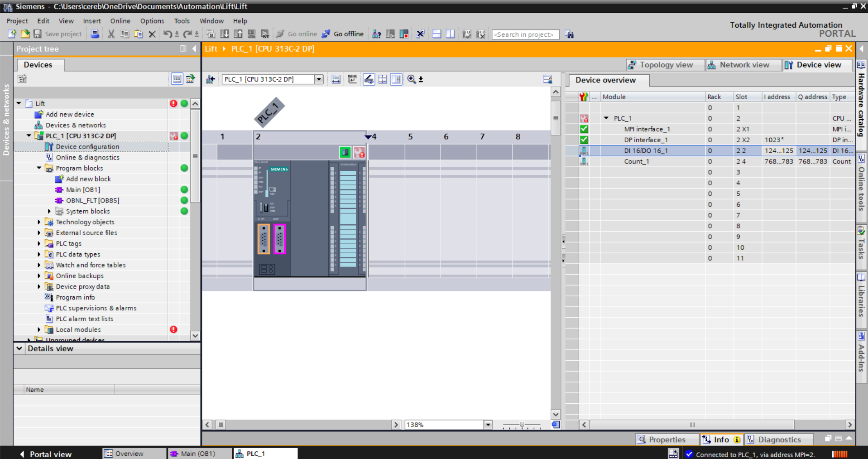Open the Options menu

[152, 21]
